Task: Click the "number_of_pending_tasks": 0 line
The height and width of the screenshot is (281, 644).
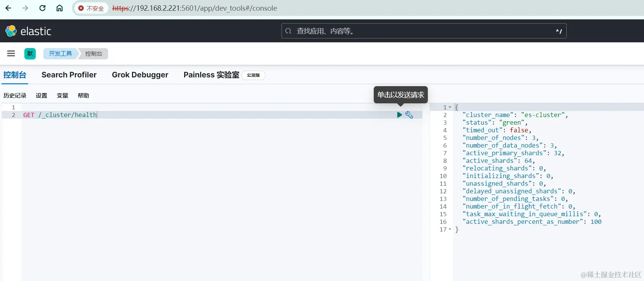Action: click(x=515, y=199)
